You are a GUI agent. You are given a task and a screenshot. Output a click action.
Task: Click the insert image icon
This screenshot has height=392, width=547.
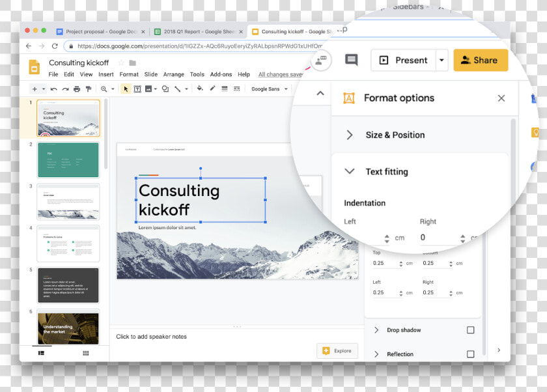tap(148, 89)
